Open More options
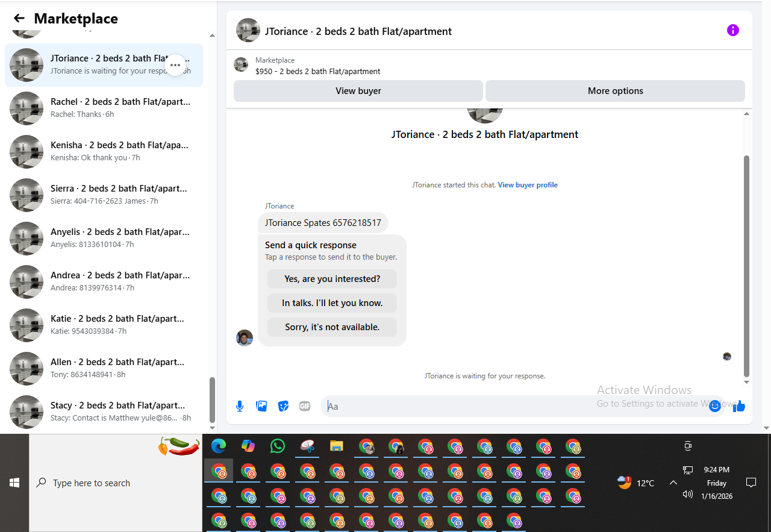 click(x=615, y=91)
